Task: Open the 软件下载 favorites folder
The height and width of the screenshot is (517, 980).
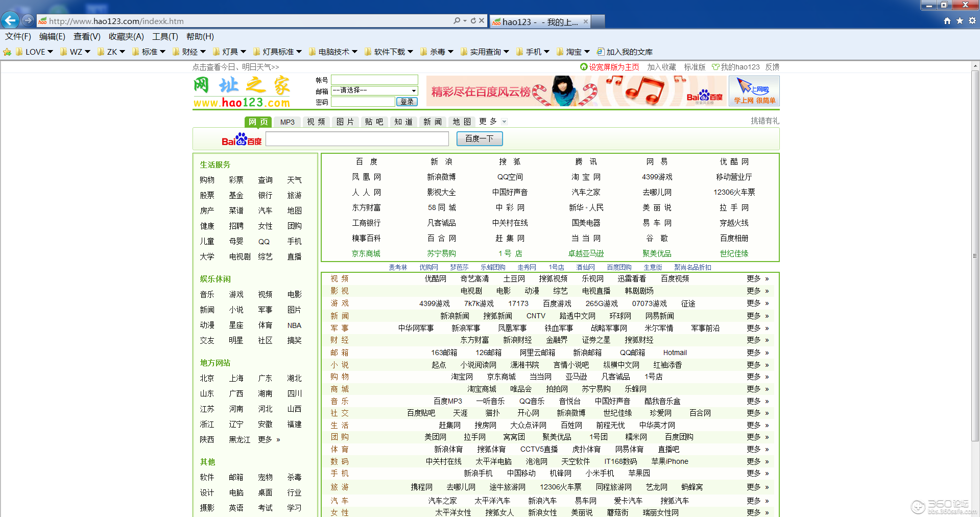Action: tap(389, 52)
